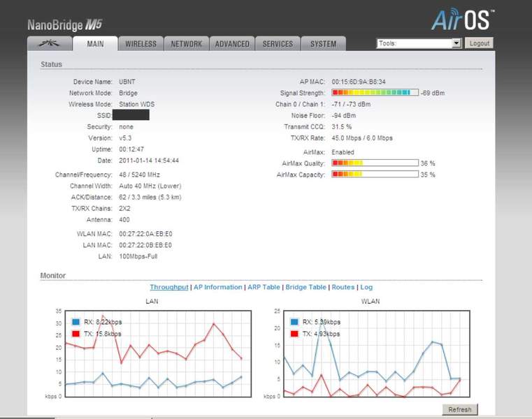Click the red TX legend square in WLAN graph

tap(294, 334)
